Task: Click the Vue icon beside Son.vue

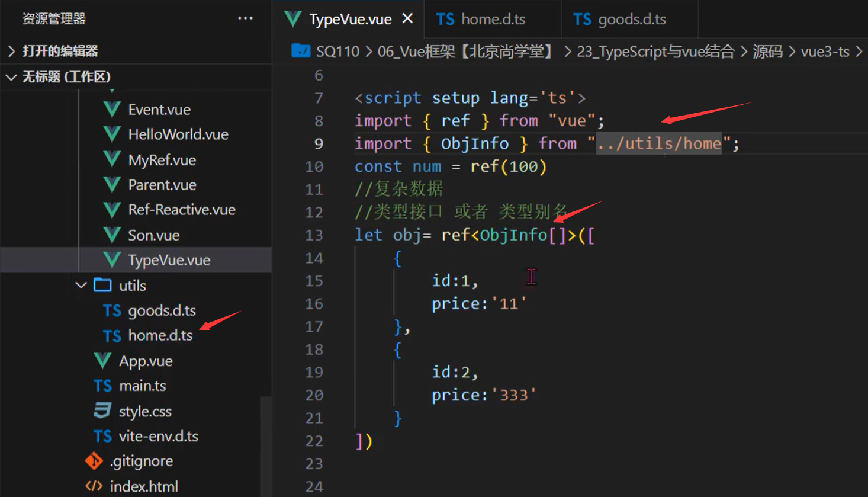Action: pos(112,235)
